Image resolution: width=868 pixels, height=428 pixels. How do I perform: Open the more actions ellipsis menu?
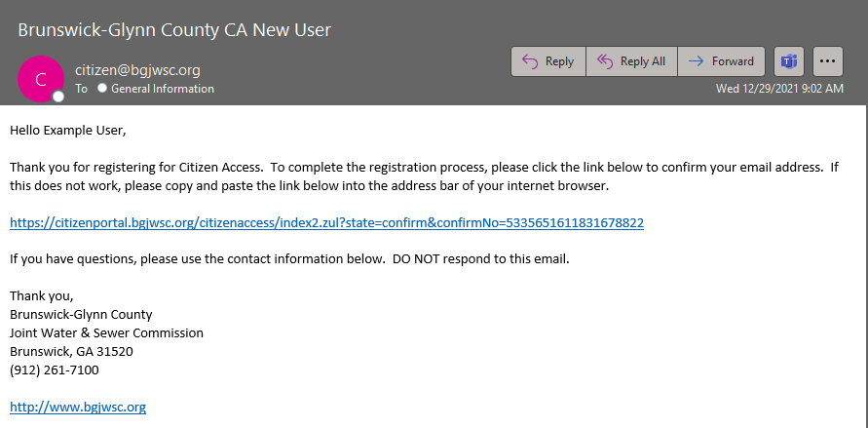point(828,61)
